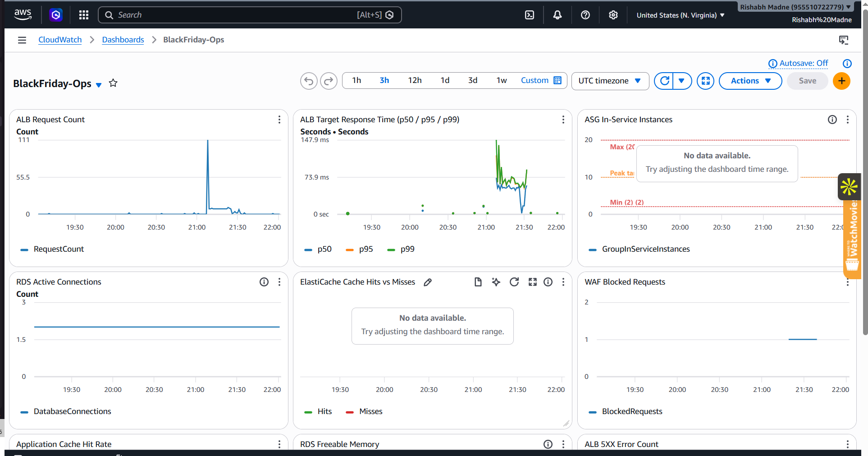Open the refresh interval dropdown arrow
The height and width of the screenshot is (456, 868).
[x=682, y=81]
